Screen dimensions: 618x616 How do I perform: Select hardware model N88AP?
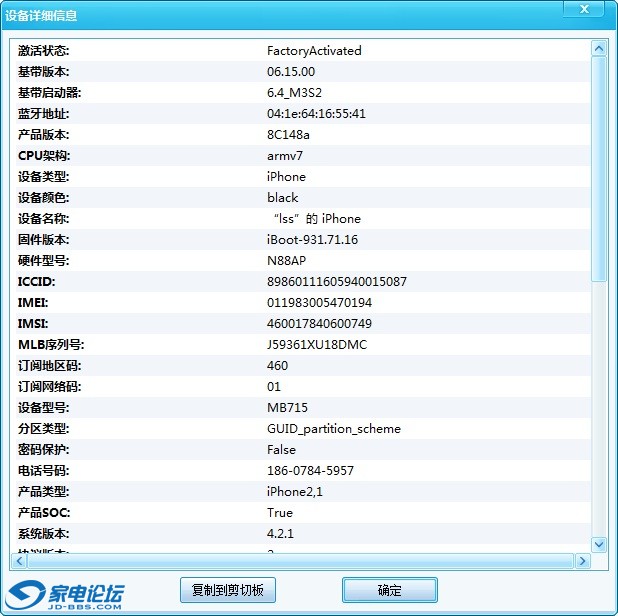287,261
